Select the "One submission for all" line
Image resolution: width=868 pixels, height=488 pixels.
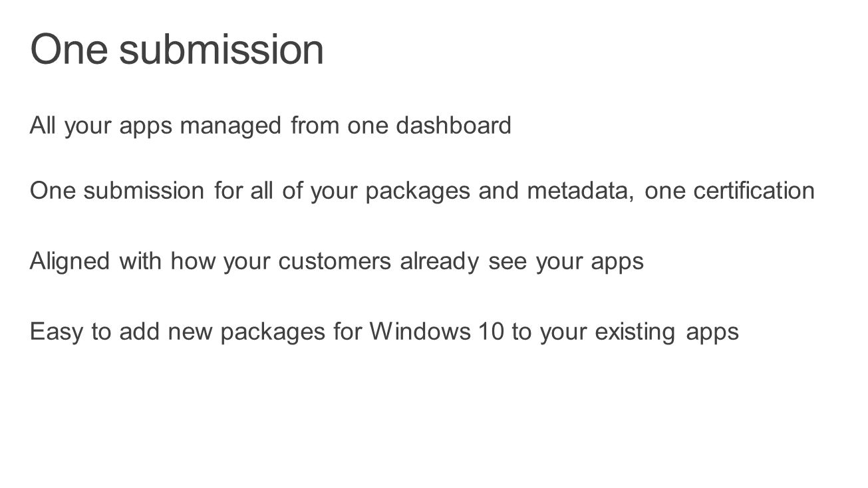422,191
